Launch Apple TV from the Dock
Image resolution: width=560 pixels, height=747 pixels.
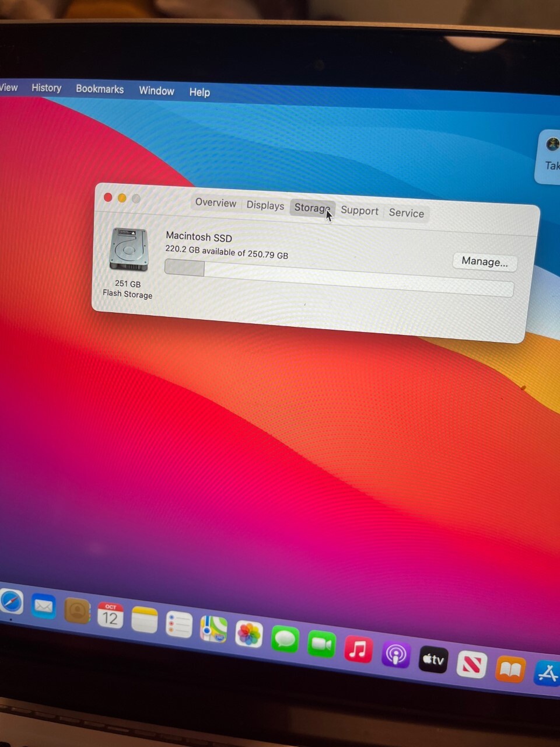pyautogui.click(x=433, y=659)
